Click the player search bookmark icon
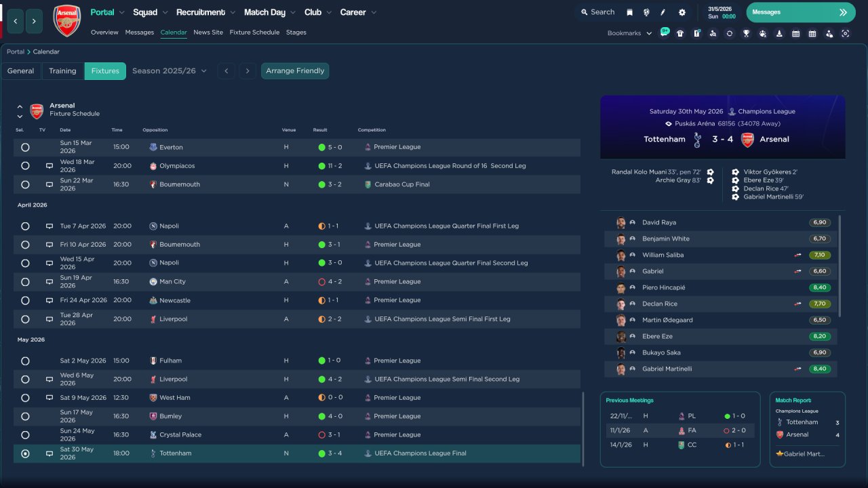The height and width of the screenshot is (488, 868). (x=713, y=33)
